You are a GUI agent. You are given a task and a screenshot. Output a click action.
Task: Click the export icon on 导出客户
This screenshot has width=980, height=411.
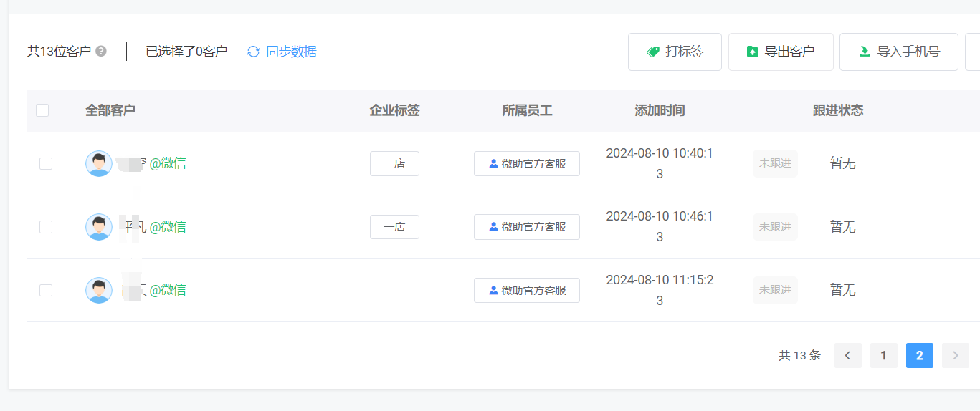tap(752, 52)
